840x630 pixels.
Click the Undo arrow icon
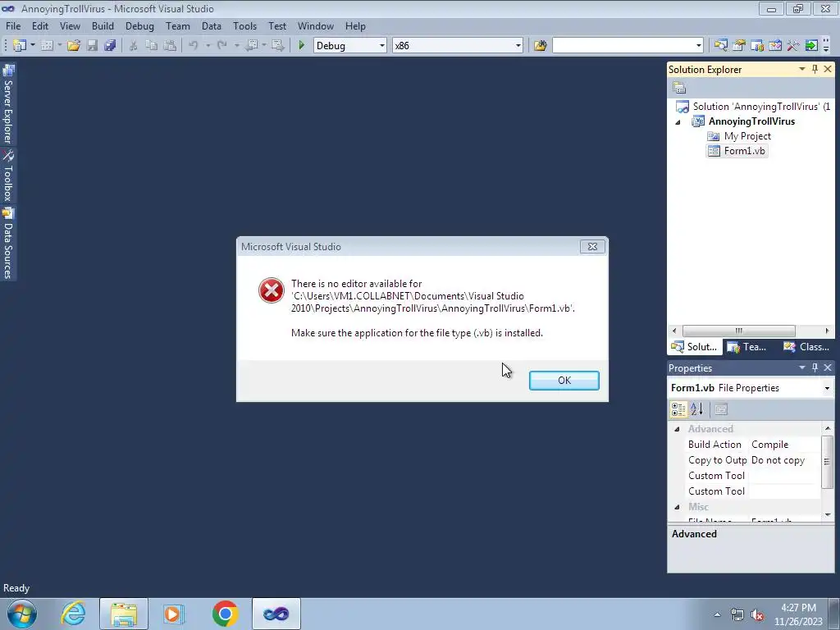(x=194, y=46)
